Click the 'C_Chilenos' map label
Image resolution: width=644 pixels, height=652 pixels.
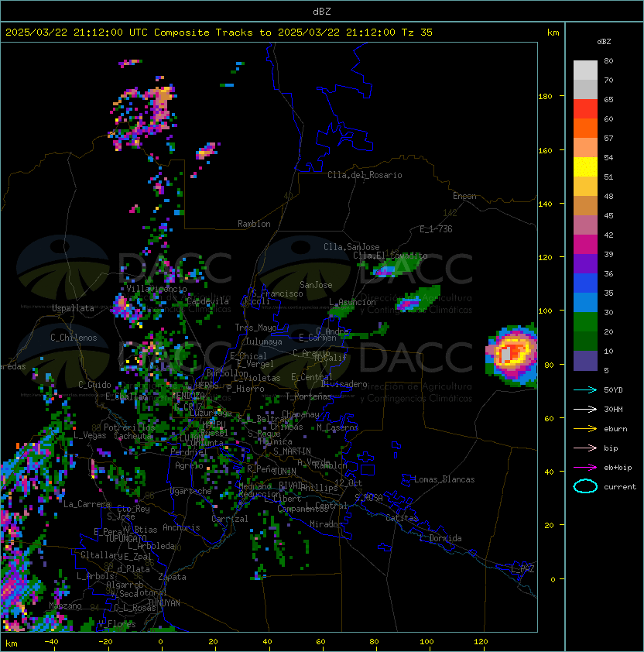point(74,338)
